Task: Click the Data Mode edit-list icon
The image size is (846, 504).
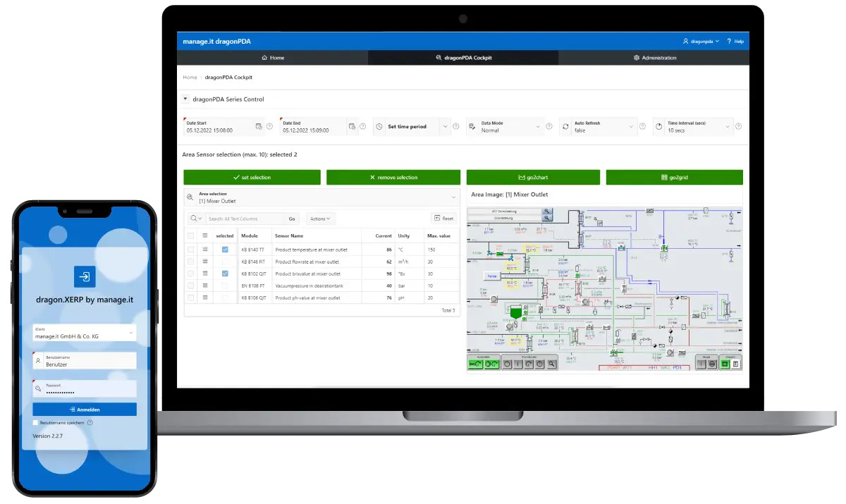Action: 472,127
